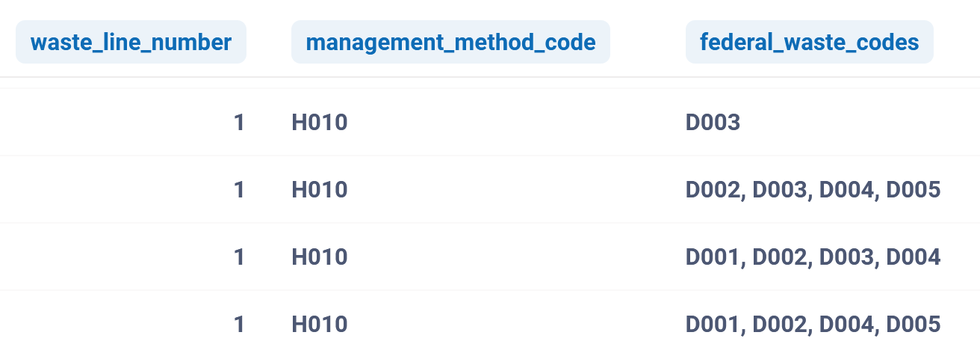Click D001 in the D001, D002, D003, D004 cell
The image size is (980, 353).
713,257
